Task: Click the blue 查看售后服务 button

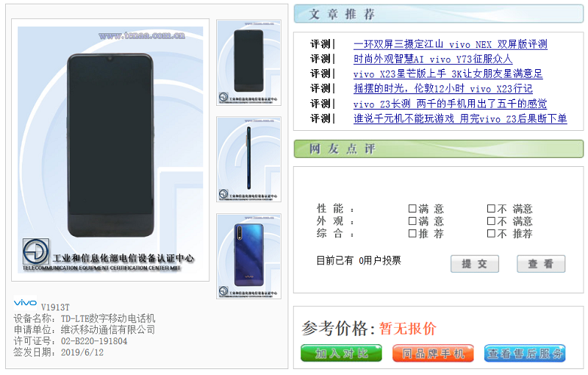Action: click(x=525, y=353)
